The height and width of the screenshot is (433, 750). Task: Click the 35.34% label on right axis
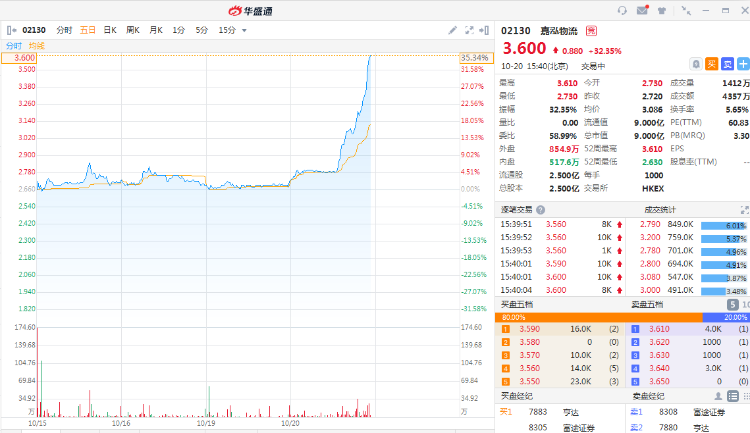(x=476, y=58)
